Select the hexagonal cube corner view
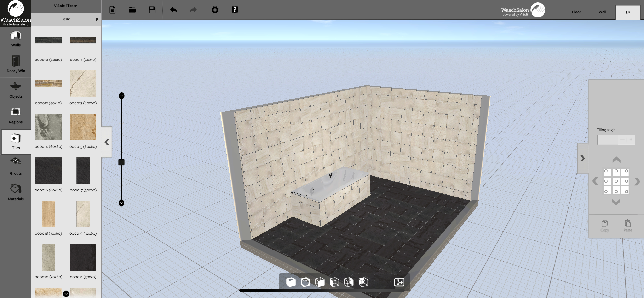Screen dimensions: 644x298 (305, 282)
